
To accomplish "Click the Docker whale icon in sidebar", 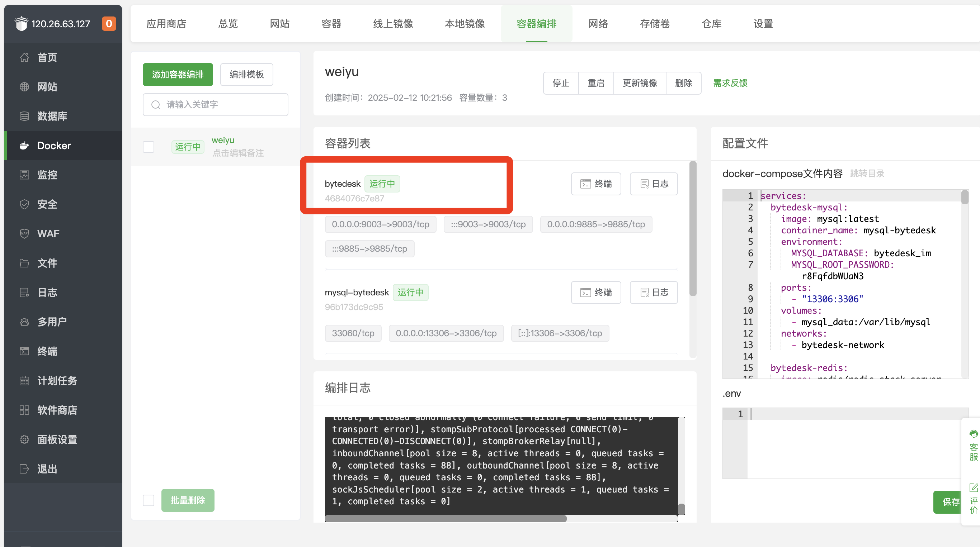I will (x=24, y=145).
